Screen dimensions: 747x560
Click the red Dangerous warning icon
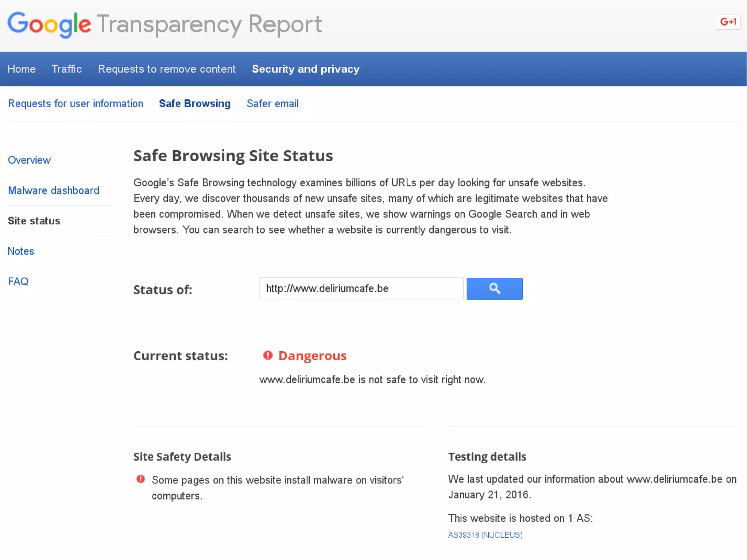pyautogui.click(x=268, y=355)
